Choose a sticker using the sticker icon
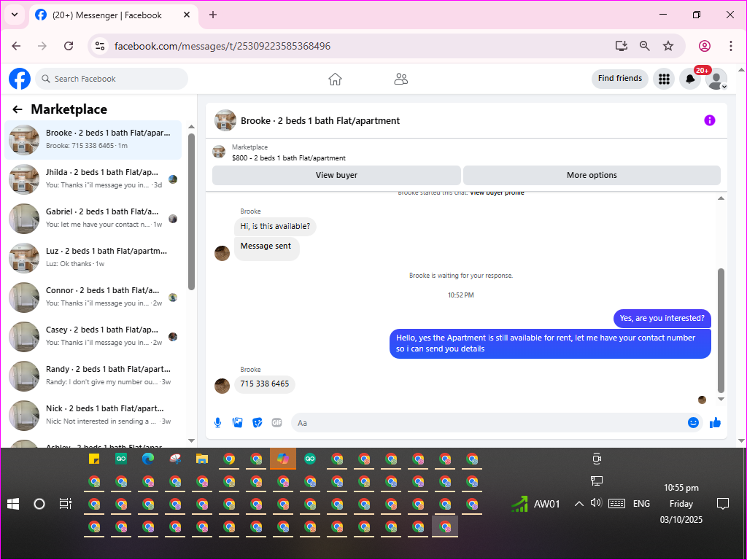Screen dimensions: 747x560 (258, 422)
